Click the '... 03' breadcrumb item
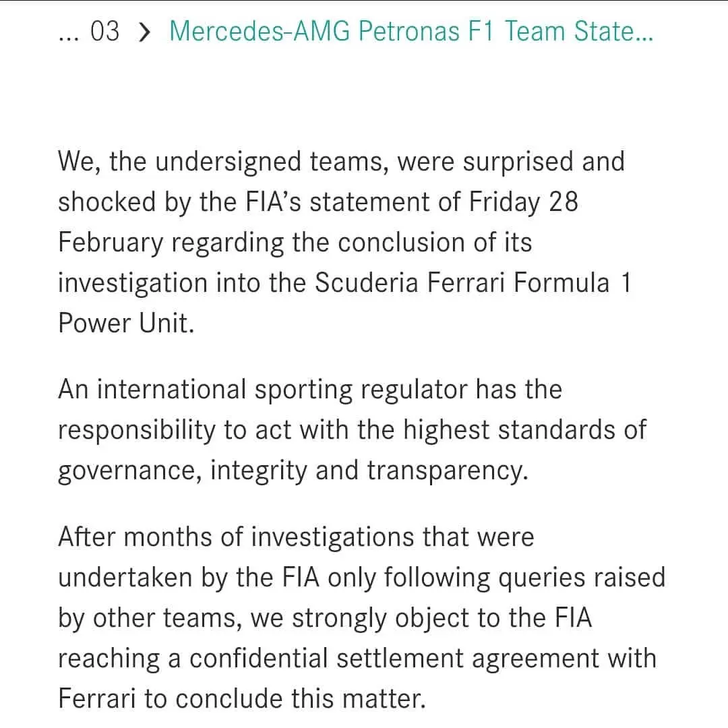 coord(89,32)
